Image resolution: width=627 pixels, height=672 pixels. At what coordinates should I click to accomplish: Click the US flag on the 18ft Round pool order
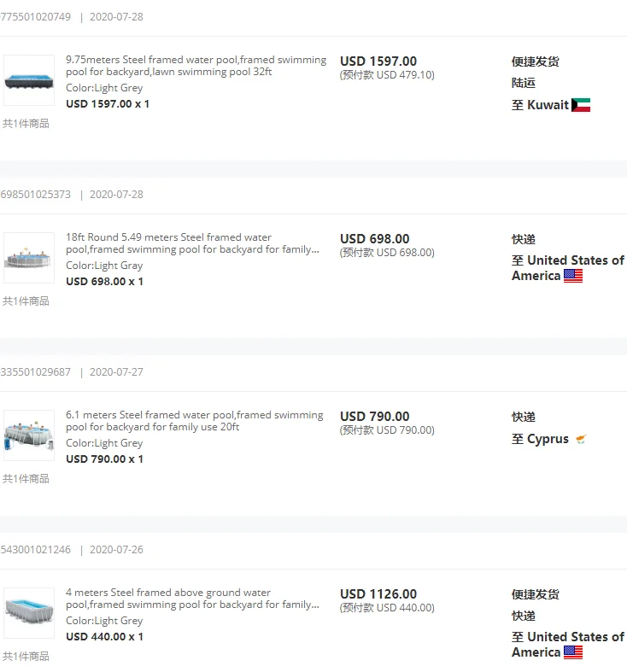tap(573, 276)
